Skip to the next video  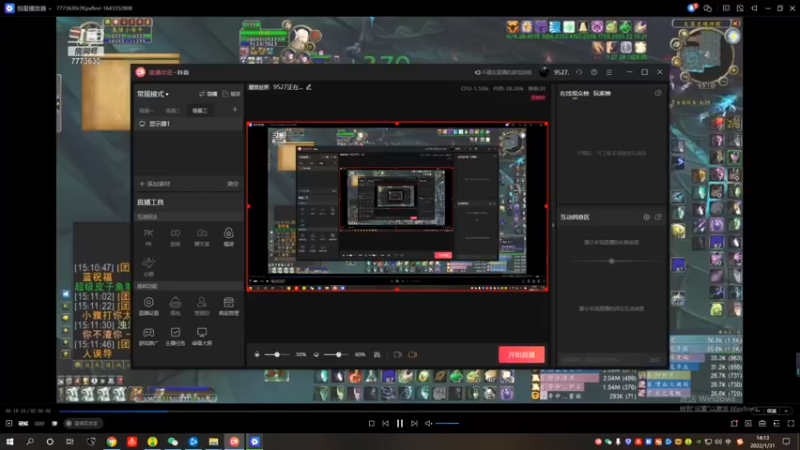(414, 423)
